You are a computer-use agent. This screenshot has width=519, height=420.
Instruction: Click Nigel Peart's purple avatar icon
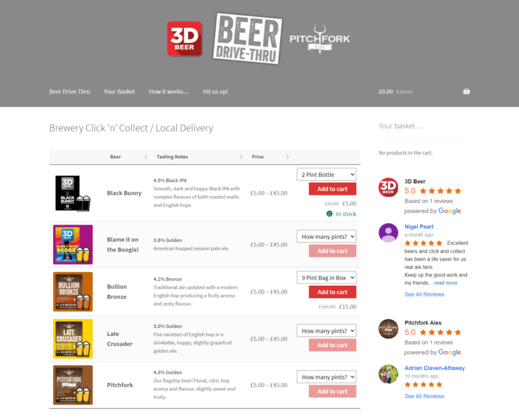[388, 233]
